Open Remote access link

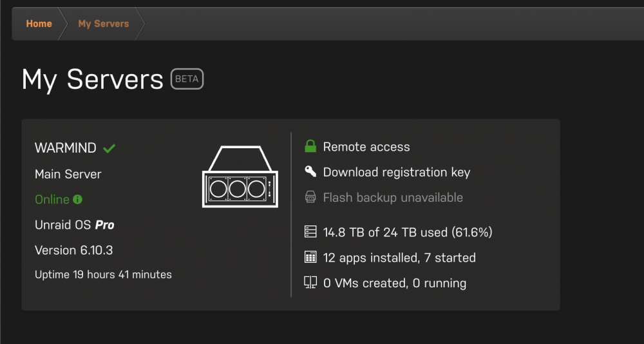click(366, 147)
